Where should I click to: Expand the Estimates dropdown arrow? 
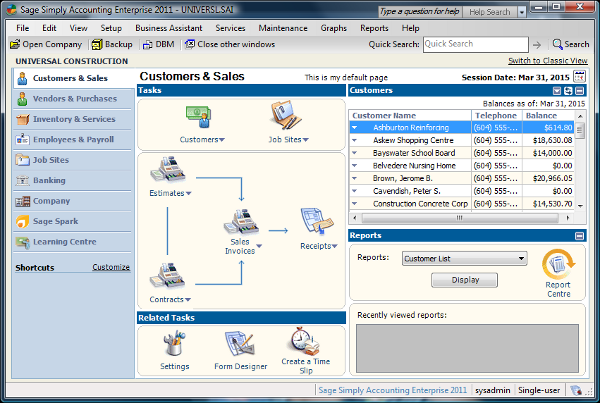188,194
